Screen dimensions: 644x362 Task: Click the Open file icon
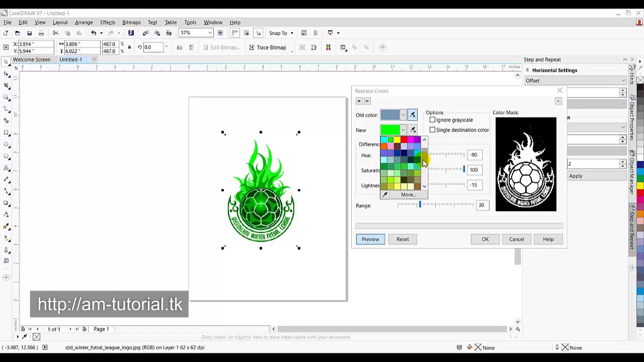(18, 33)
